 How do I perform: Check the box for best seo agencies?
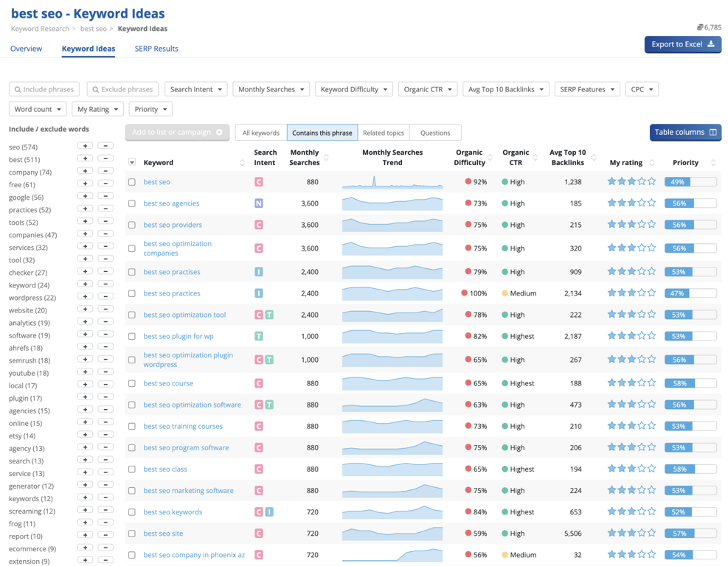pyautogui.click(x=132, y=203)
